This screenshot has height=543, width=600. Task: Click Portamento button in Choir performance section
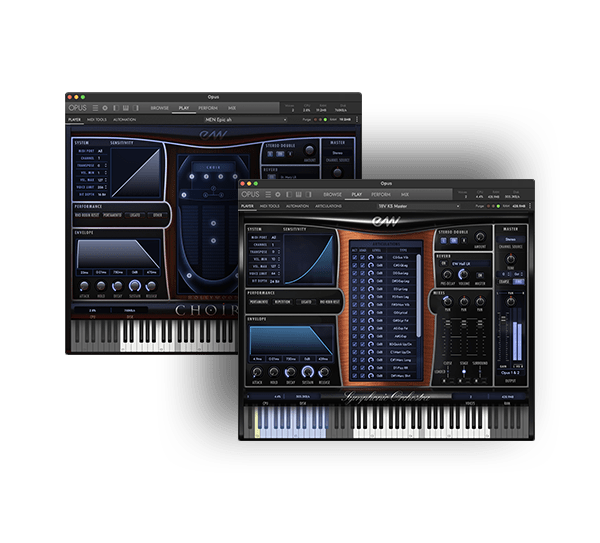click(x=111, y=214)
